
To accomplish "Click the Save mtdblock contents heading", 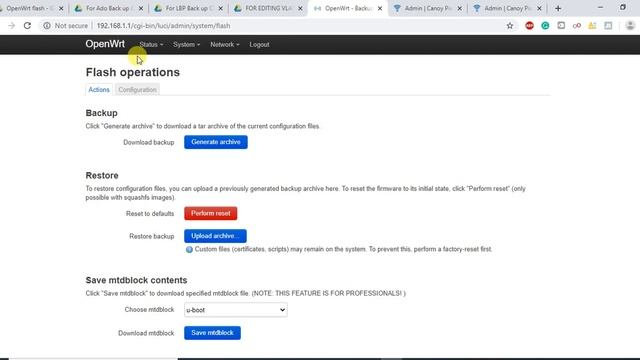I will tap(136, 280).
